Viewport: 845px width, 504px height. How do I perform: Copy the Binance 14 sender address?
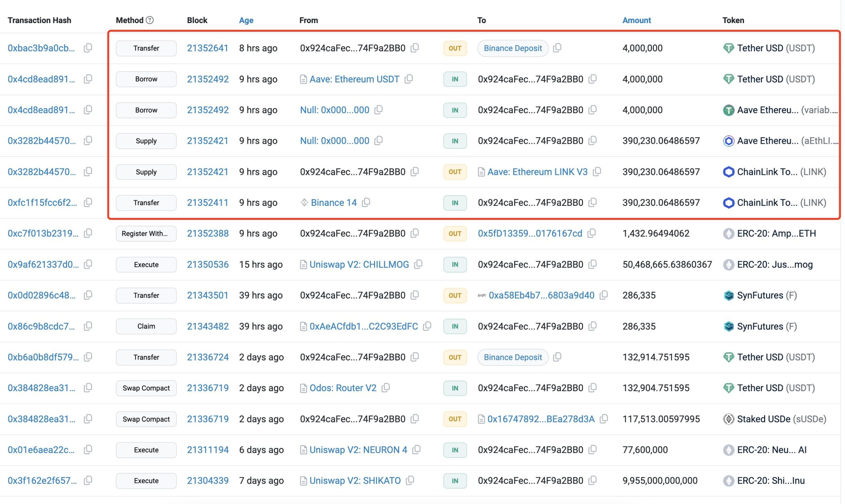point(366,203)
